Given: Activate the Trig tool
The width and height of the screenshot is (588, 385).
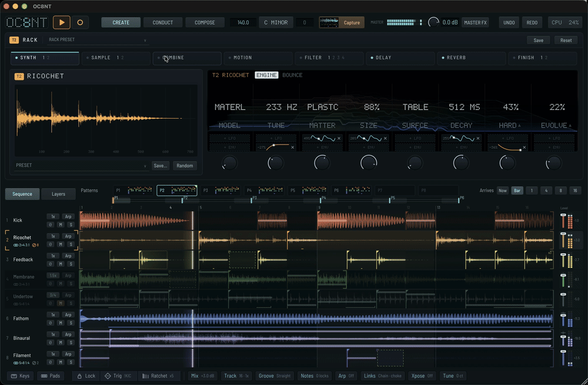Looking at the screenshot, I should [x=118, y=376].
